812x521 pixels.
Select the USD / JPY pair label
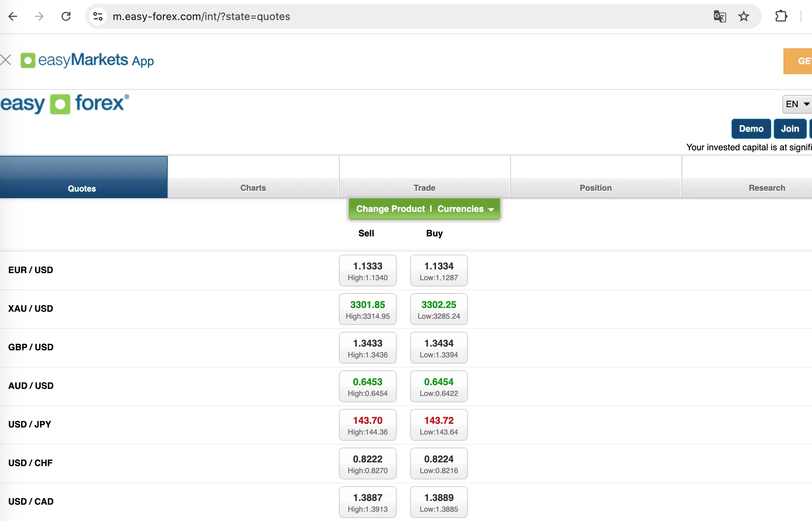click(x=30, y=424)
